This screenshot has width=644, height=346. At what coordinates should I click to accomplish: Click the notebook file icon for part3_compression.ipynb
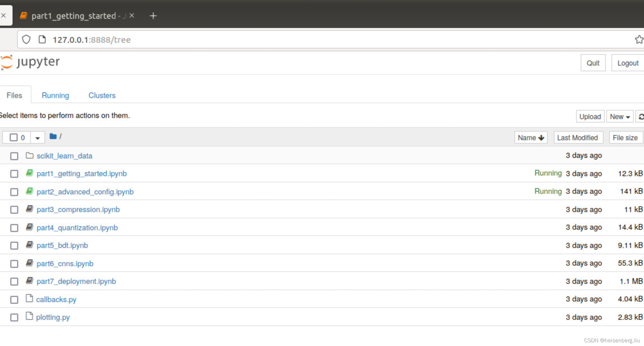pyautogui.click(x=30, y=209)
